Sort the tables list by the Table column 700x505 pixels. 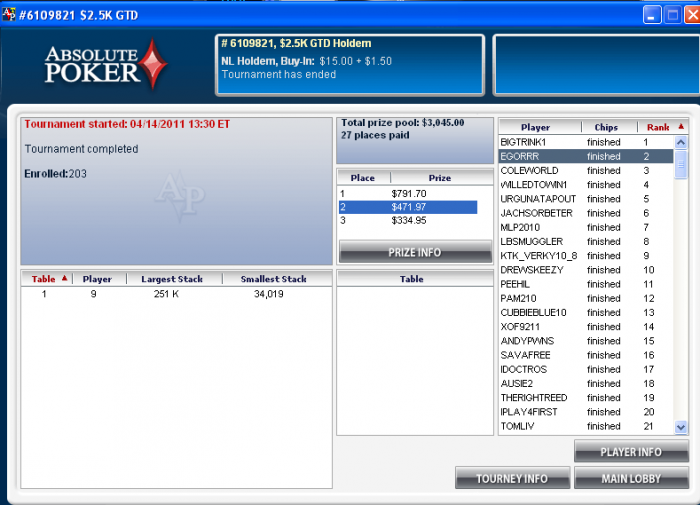pyautogui.click(x=46, y=279)
